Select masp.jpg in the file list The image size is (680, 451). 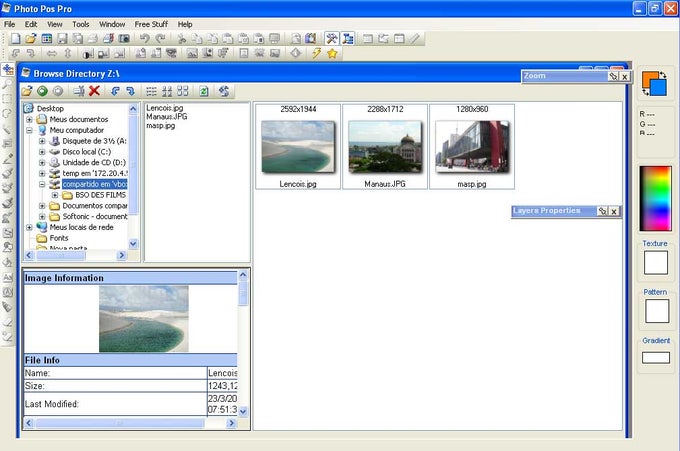point(160,125)
